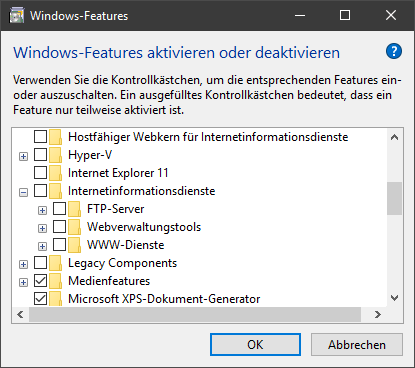Click the folder icon beside Internet Explorer 11

click(x=55, y=173)
